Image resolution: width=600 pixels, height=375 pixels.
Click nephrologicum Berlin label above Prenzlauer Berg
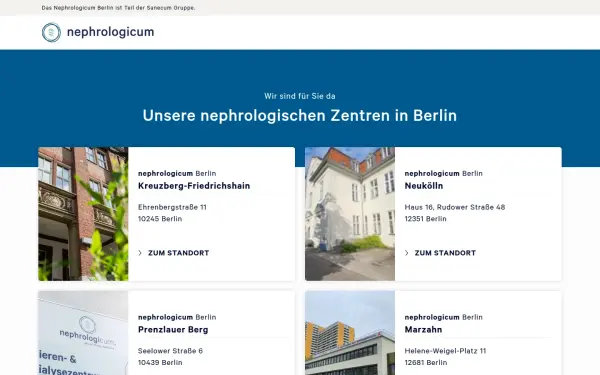coord(177,317)
